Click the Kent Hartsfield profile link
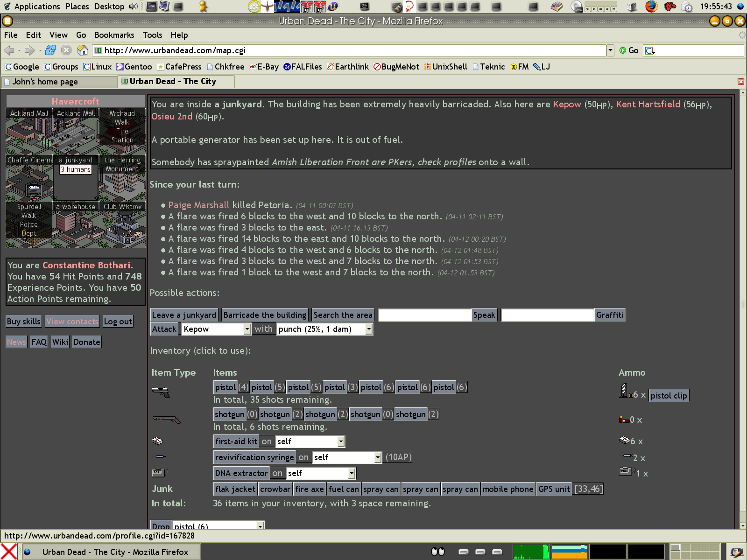The image size is (747, 560). point(648,105)
